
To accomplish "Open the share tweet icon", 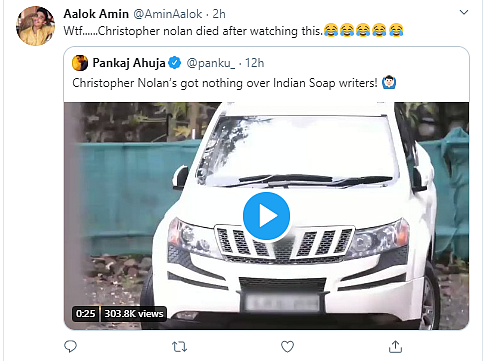I will pos(395,346).
